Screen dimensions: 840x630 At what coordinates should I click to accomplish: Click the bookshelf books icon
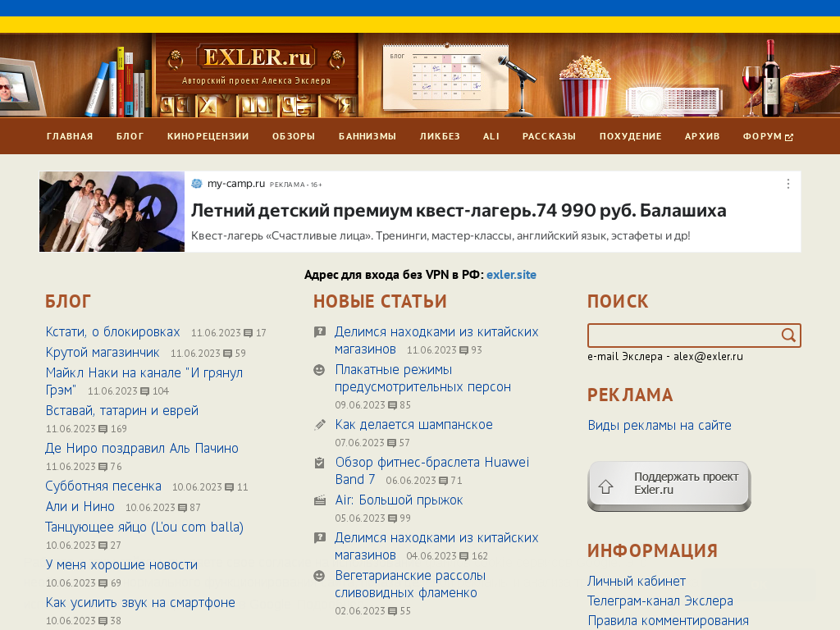coord(118,82)
